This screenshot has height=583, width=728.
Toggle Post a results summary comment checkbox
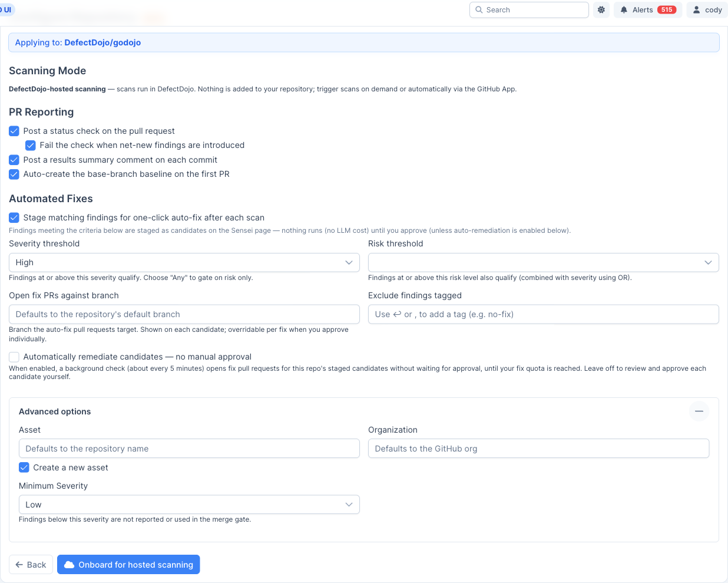[x=14, y=160]
